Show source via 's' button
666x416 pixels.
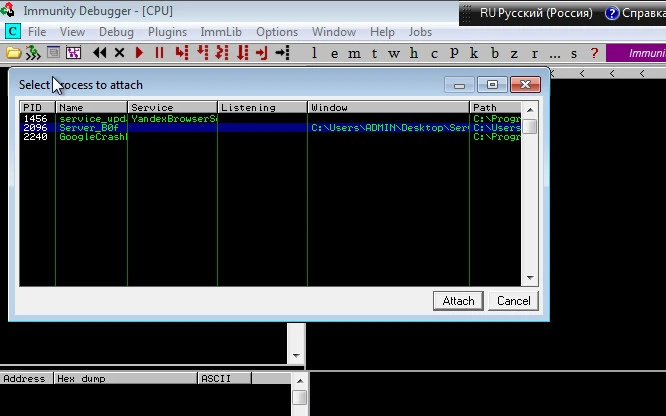pyautogui.click(x=574, y=54)
